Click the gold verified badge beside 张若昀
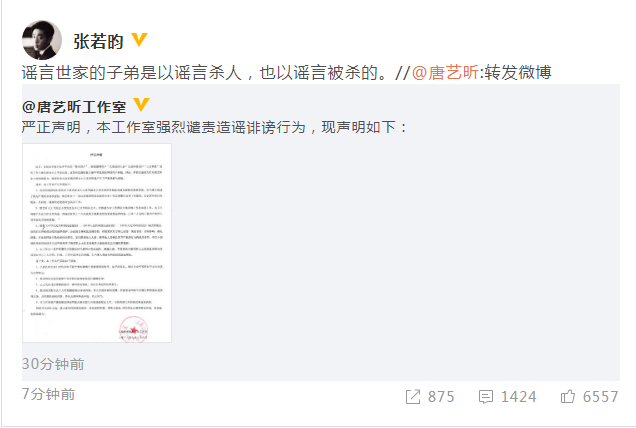 (139, 40)
